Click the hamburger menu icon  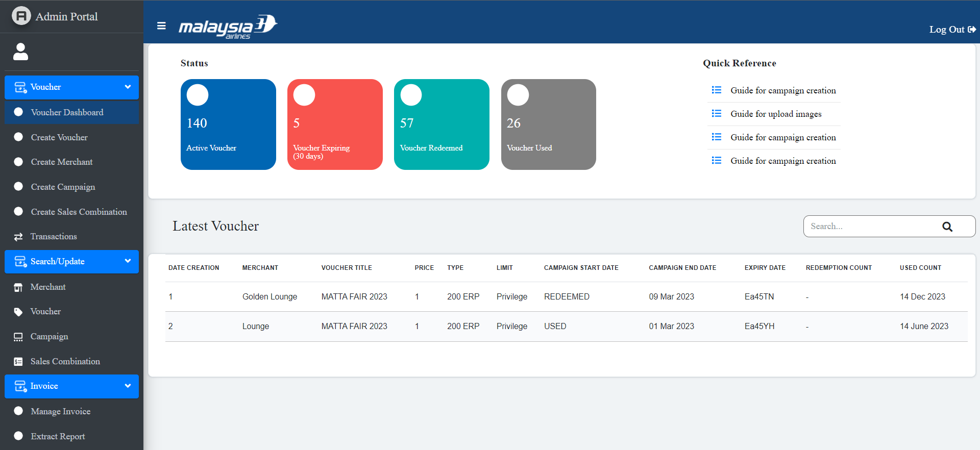(161, 26)
